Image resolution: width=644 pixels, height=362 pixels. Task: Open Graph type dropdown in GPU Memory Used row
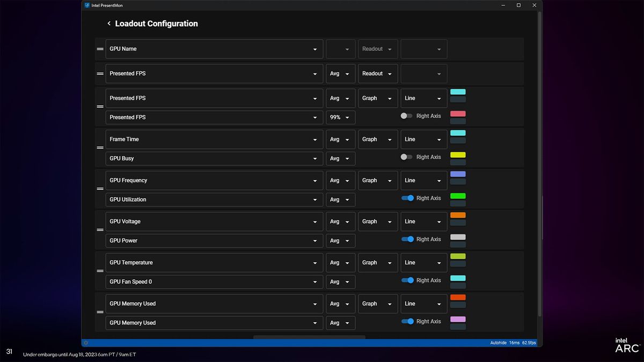(x=378, y=304)
